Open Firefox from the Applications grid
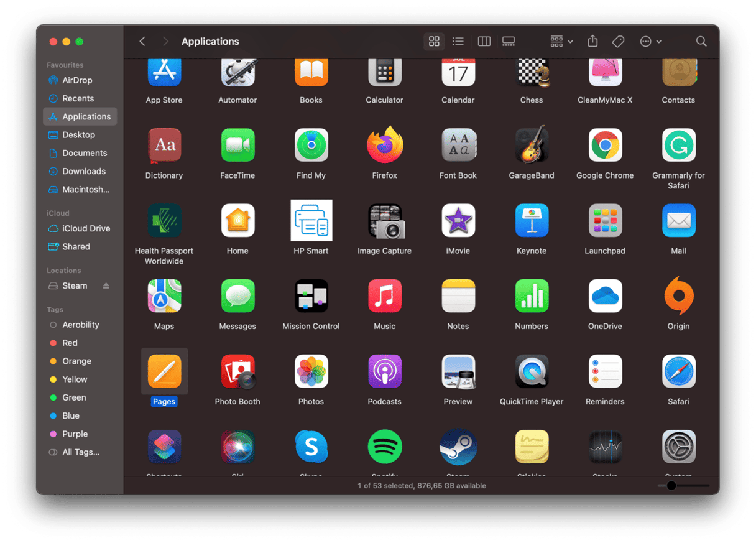Image resolution: width=756 pixels, height=543 pixels. [x=384, y=145]
